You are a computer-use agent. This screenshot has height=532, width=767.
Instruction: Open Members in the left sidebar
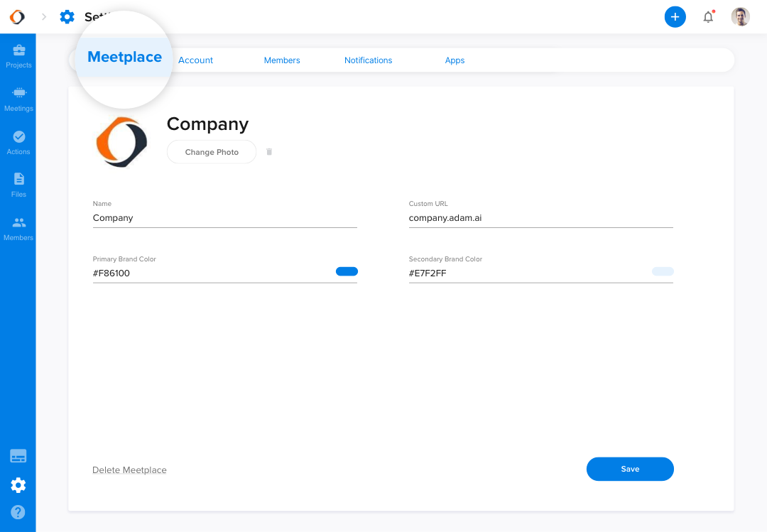(18, 229)
